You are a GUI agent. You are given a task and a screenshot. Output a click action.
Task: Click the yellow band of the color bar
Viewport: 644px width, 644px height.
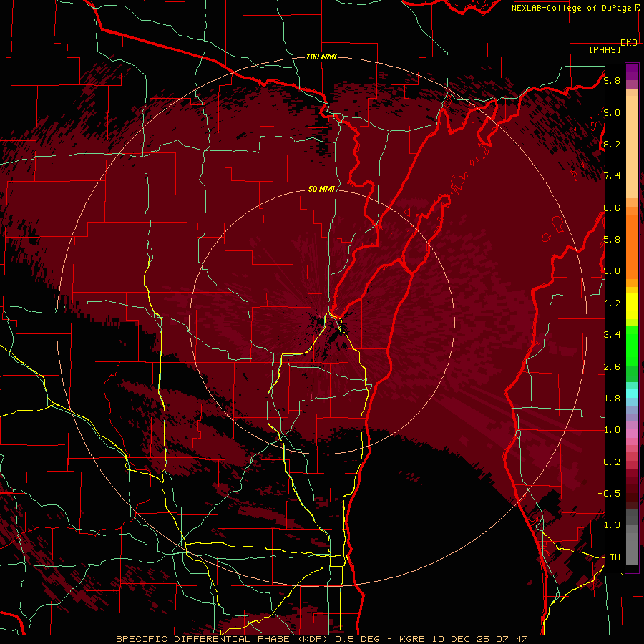(x=632, y=306)
